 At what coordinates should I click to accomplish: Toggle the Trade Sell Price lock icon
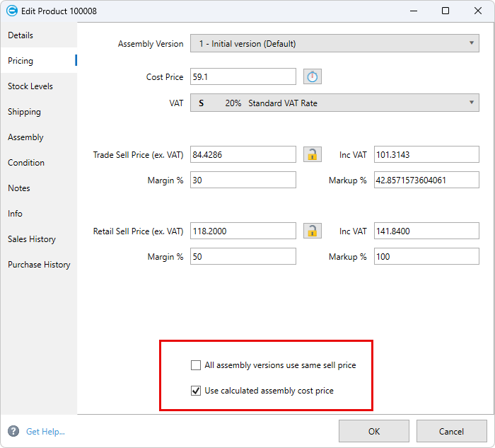coord(312,154)
